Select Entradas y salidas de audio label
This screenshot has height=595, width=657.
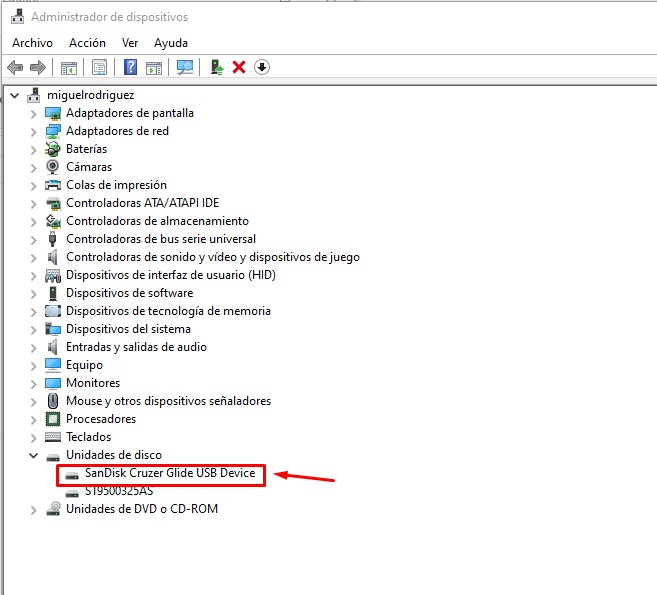pyautogui.click(x=136, y=347)
